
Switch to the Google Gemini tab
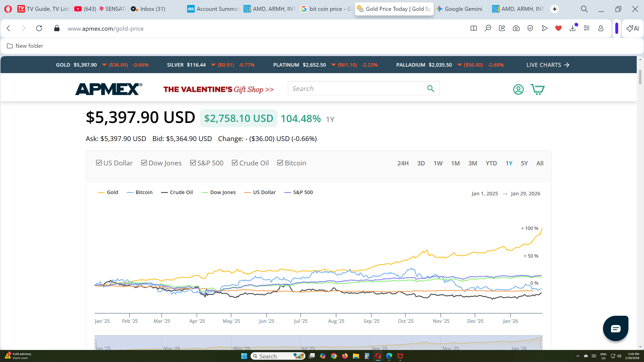point(463,9)
